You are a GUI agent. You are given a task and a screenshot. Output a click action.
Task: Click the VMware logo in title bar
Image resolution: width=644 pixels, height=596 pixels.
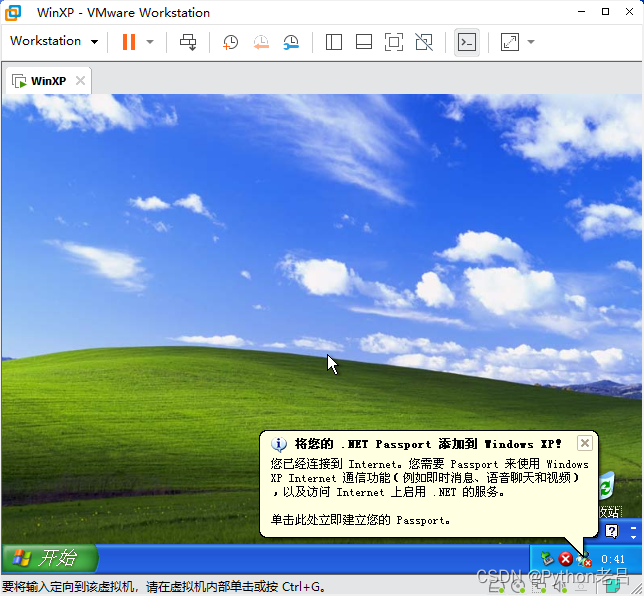click(13, 13)
